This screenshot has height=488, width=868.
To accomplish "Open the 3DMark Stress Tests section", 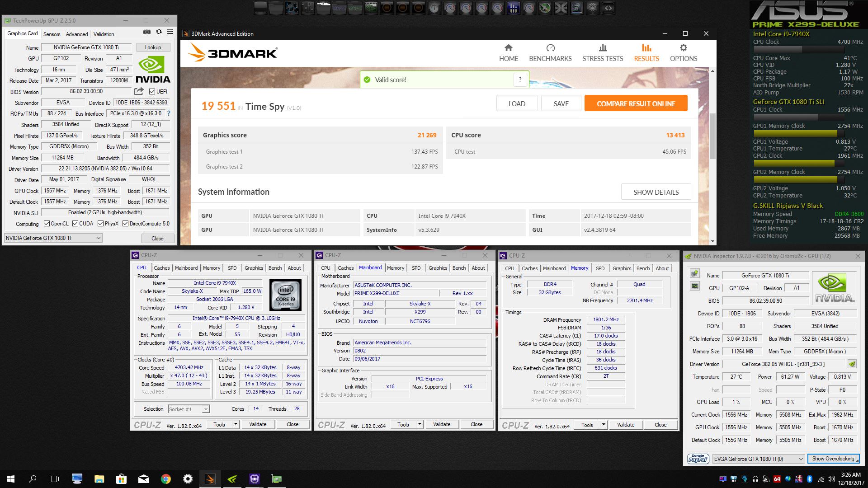I will [x=603, y=52].
